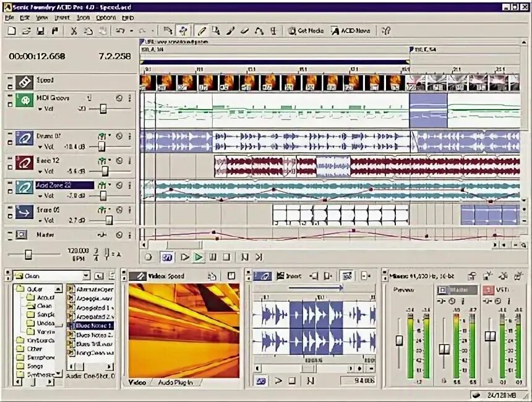Open the Edit menu
Screen dimensions: 532x402
click(24, 18)
